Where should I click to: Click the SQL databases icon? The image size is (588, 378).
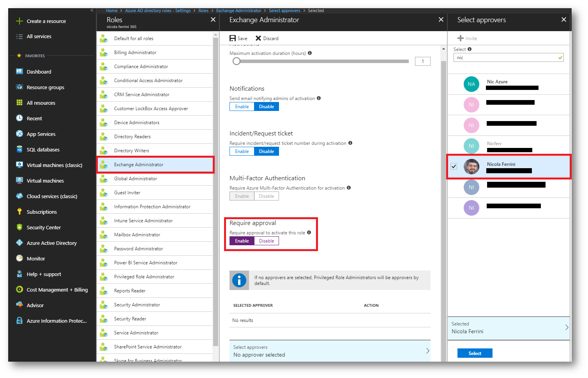coord(19,149)
